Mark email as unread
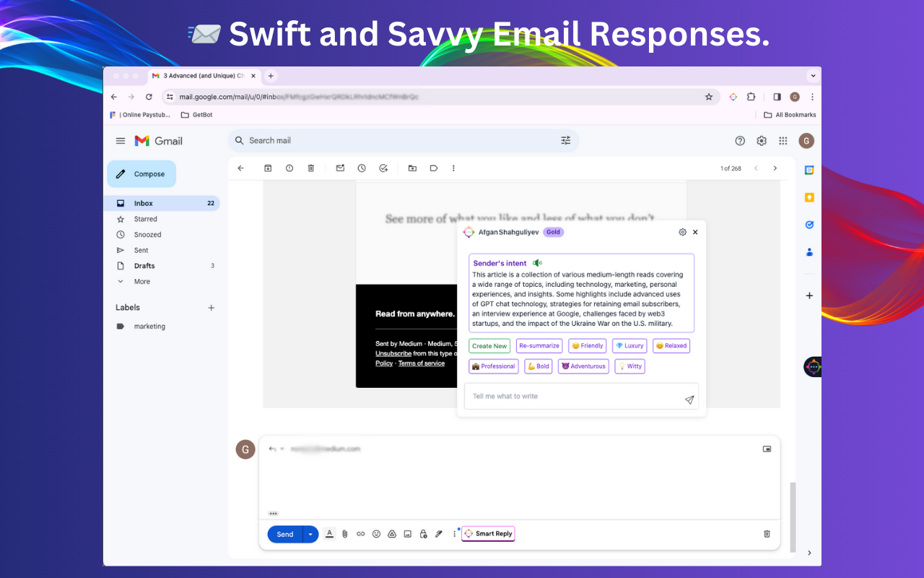Screen dimensions: 924x578 (x=340, y=168)
